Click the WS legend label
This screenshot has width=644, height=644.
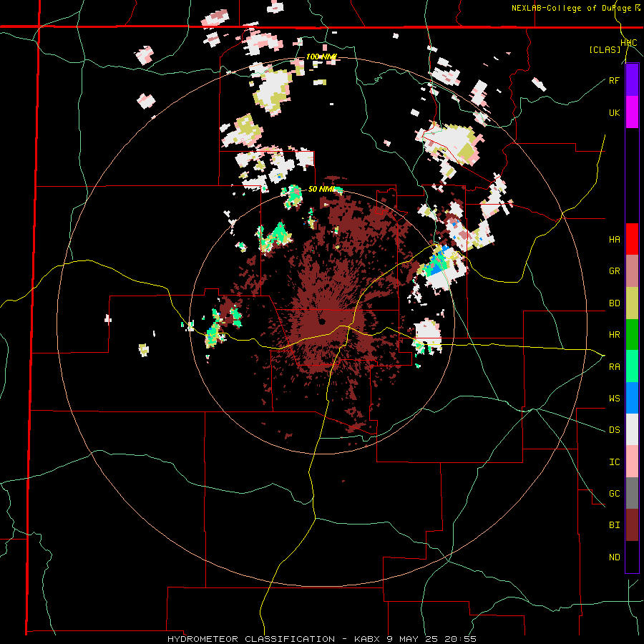click(614, 399)
